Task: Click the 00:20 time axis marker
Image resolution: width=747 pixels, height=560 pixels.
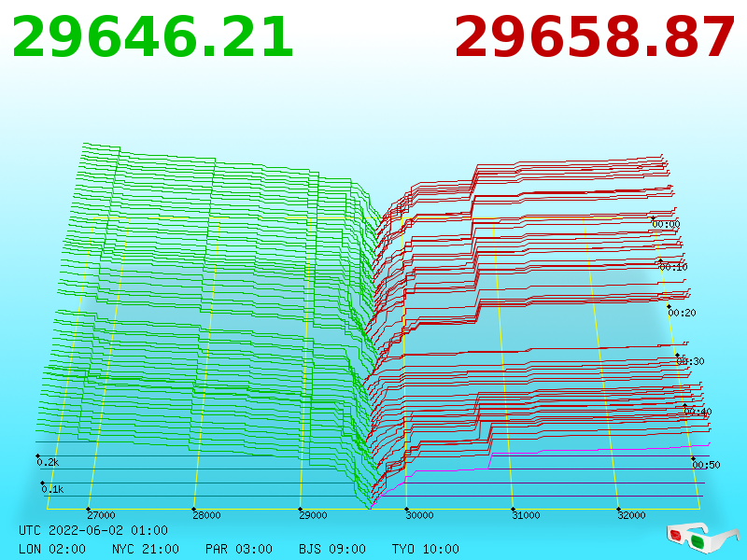Action: pos(682,313)
